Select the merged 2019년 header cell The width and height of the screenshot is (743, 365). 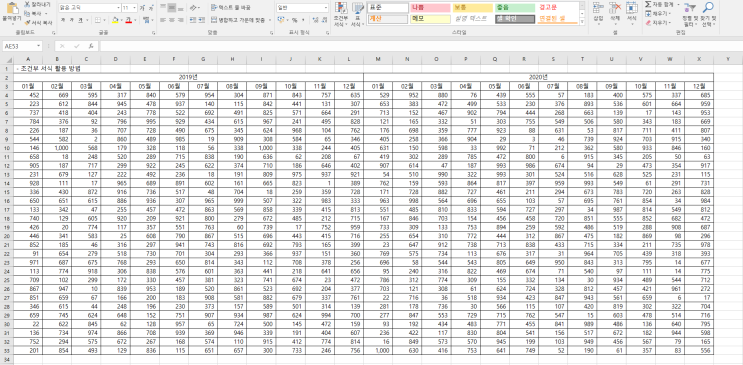[189, 77]
